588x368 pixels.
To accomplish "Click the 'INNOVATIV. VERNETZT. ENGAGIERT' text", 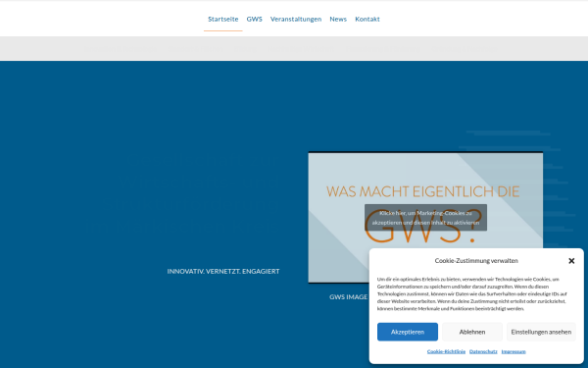I will 223,271.
